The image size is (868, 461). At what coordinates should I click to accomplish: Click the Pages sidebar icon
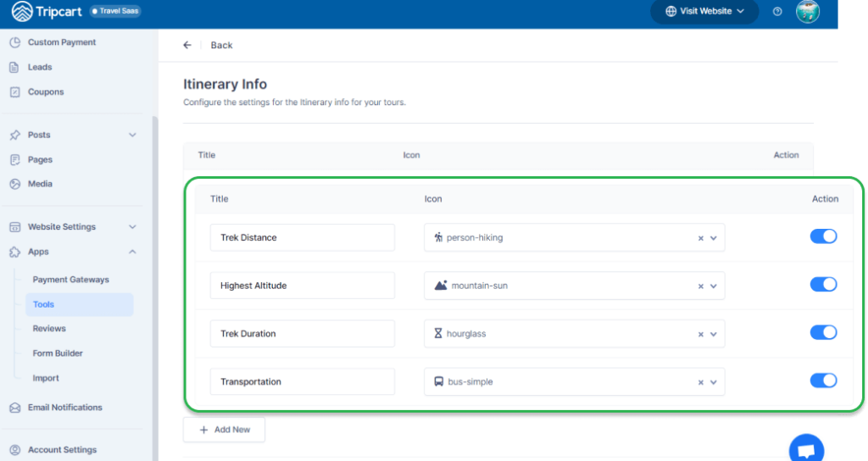point(15,159)
